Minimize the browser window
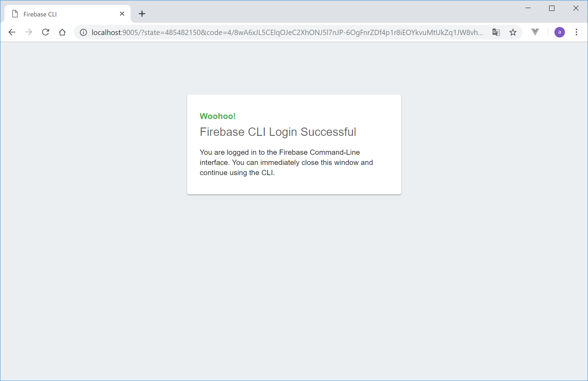This screenshot has height=381, width=588. 528,8
